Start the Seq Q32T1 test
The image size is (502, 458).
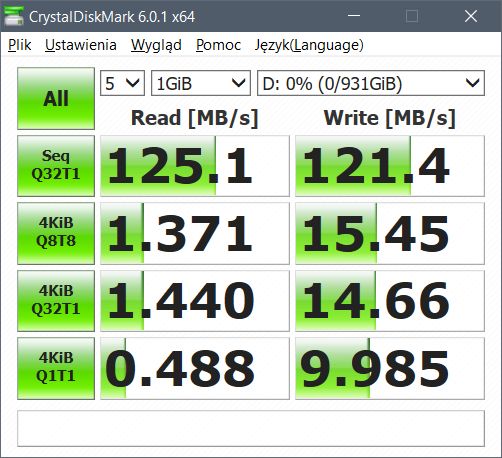point(56,166)
